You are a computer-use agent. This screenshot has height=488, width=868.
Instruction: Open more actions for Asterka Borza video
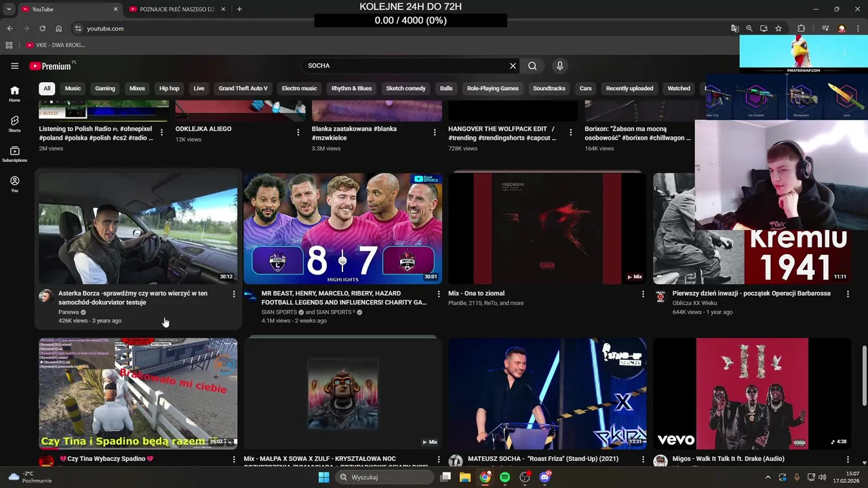pyautogui.click(x=234, y=294)
